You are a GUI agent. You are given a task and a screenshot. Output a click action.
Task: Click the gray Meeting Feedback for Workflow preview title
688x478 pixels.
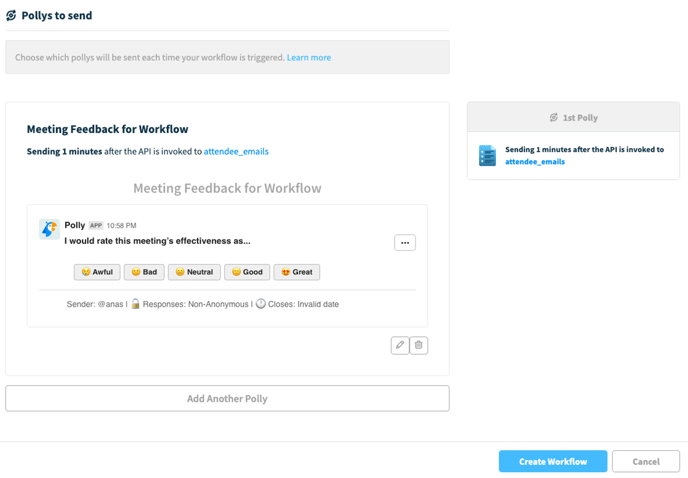(227, 188)
